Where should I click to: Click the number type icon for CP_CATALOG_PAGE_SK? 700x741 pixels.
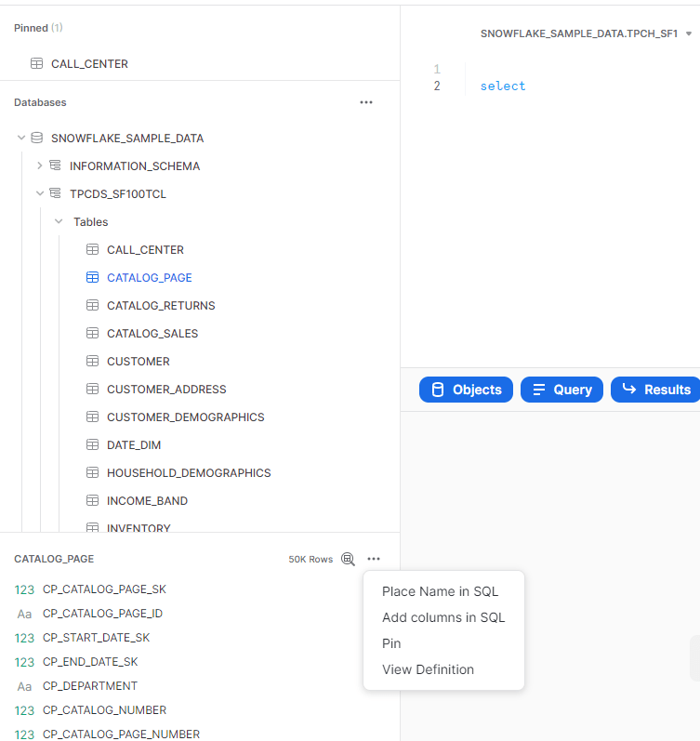(x=24, y=589)
